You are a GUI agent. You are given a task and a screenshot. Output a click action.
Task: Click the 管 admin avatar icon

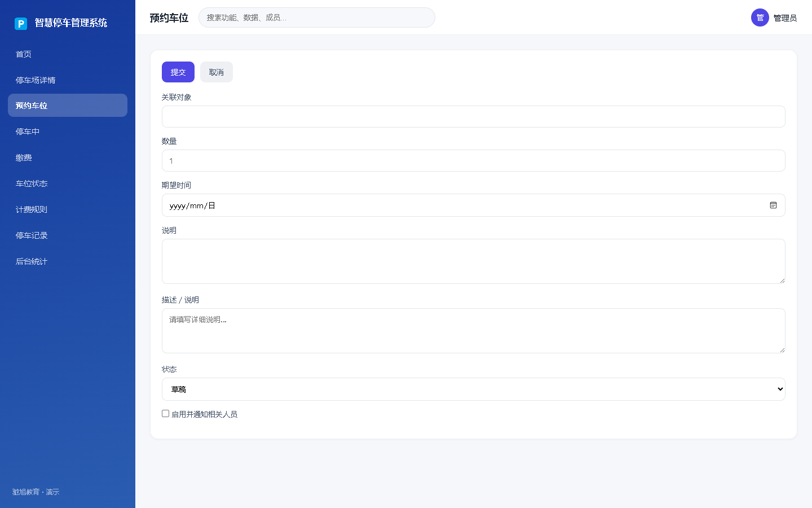(760, 17)
